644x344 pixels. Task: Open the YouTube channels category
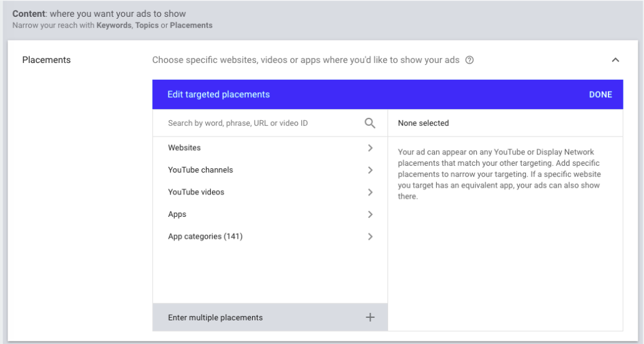(x=200, y=170)
